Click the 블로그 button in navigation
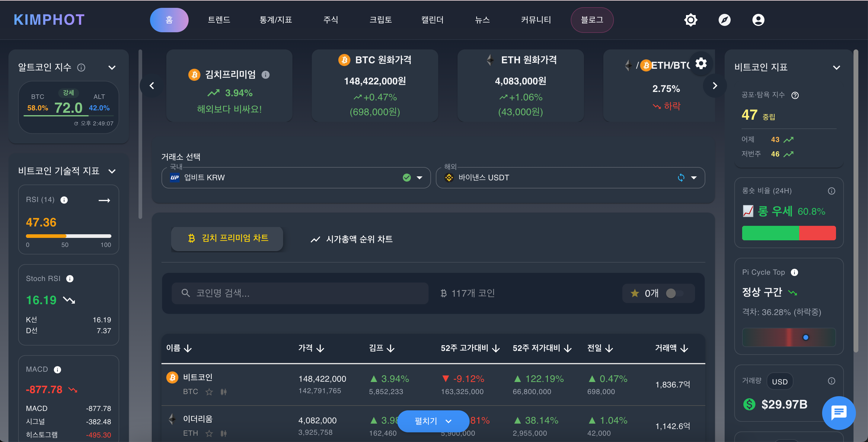The image size is (868, 442). click(592, 20)
